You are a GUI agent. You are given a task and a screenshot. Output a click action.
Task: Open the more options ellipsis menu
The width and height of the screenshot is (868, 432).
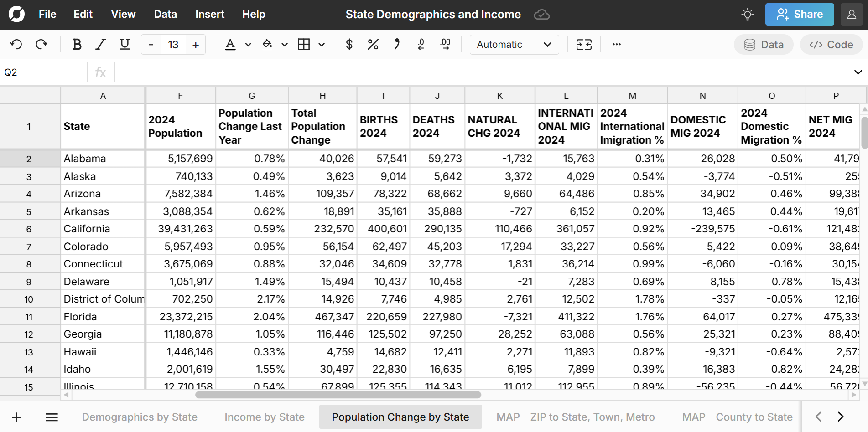(x=616, y=45)
